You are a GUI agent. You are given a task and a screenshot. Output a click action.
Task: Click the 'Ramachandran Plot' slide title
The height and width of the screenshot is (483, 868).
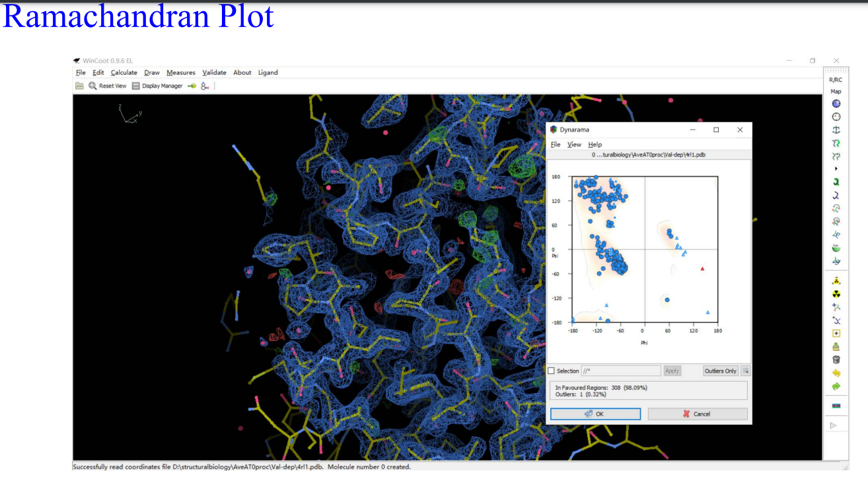click(138, 17)
